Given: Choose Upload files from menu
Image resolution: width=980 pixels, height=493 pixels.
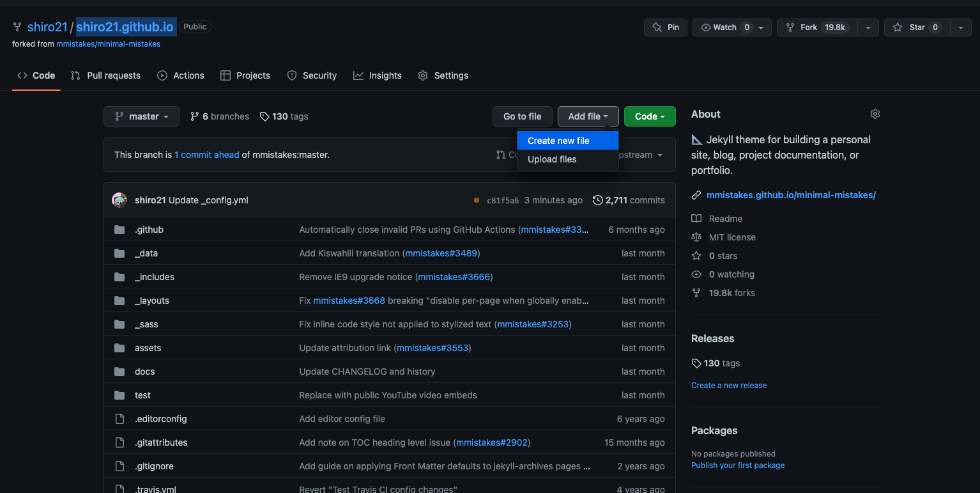Looking at the screenshot, I should pos(568,159).
